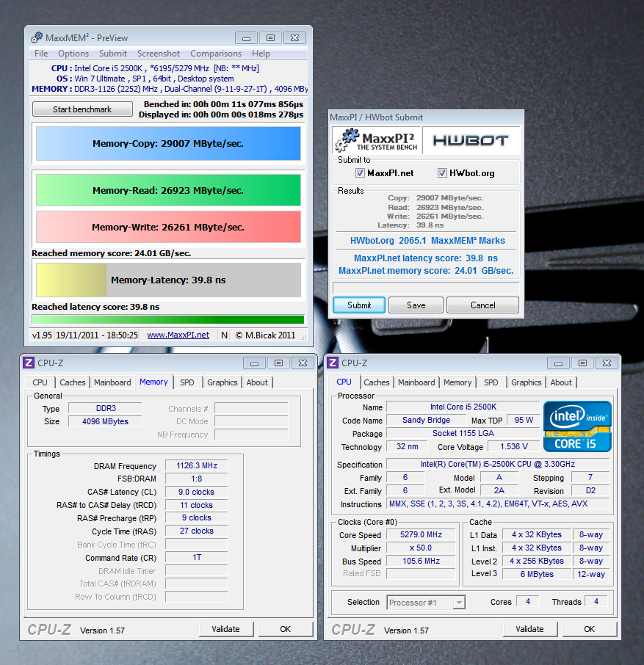
Task: Click the empty text field above Submit button
Action: point(426,288)
